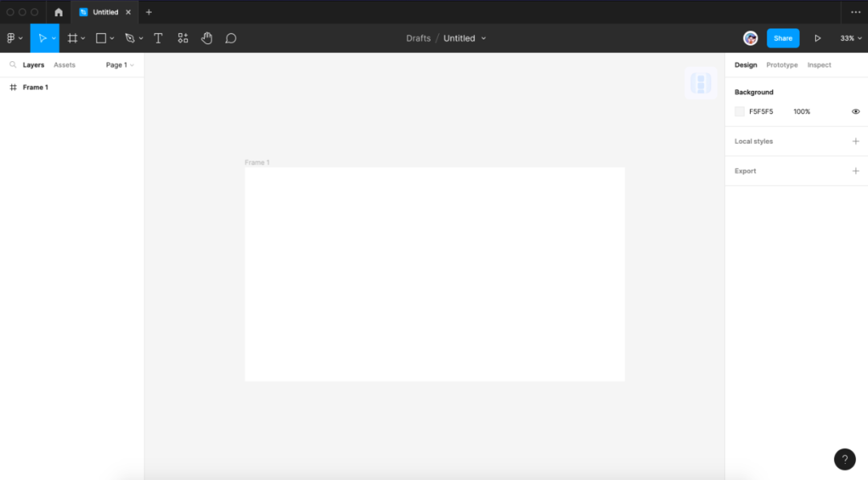The height and width of the screenshot is (480, 868).
Task: Add a local style with plus
Action: (x=856, y=142)
